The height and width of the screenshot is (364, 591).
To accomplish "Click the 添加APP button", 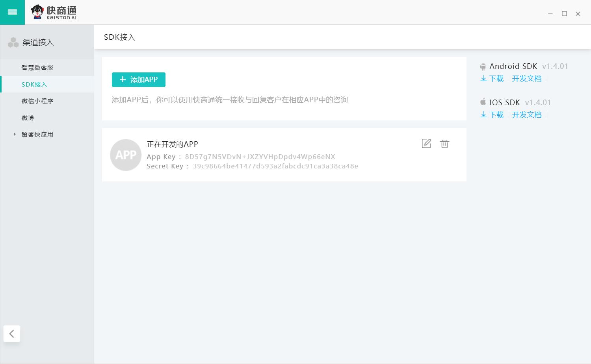I will click(x=138, y=79).
